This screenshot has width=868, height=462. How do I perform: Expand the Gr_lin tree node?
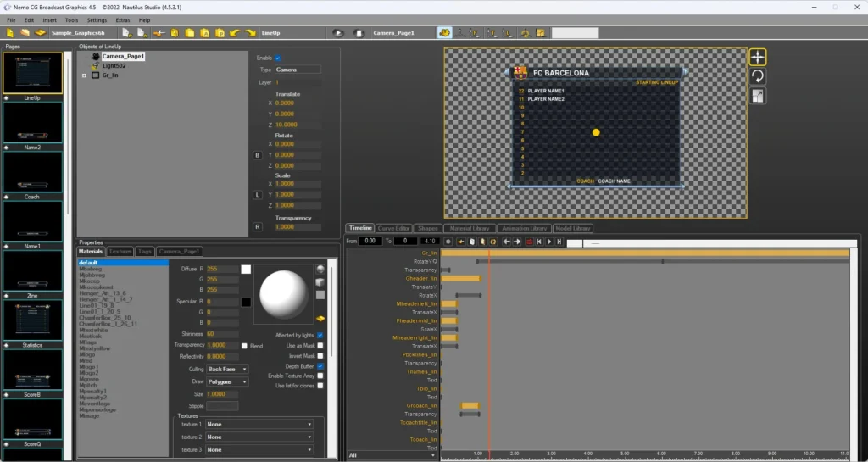84,75
